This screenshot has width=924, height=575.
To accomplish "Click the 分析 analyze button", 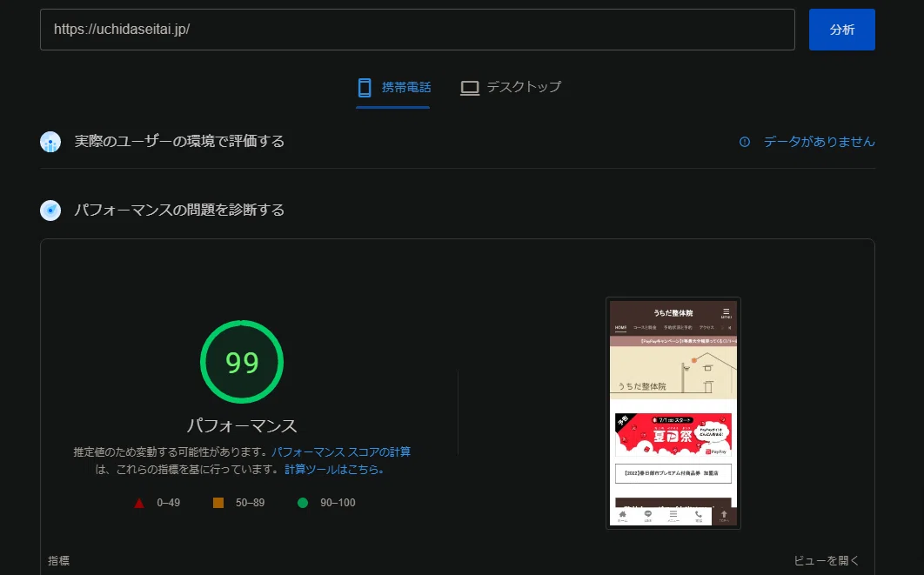I will [x=841, y=30].
